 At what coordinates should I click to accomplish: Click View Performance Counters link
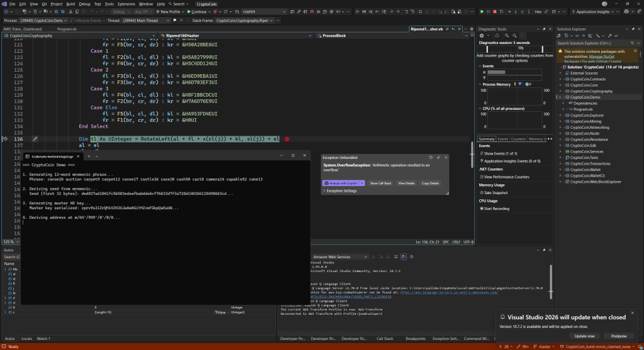coord(504,177)
